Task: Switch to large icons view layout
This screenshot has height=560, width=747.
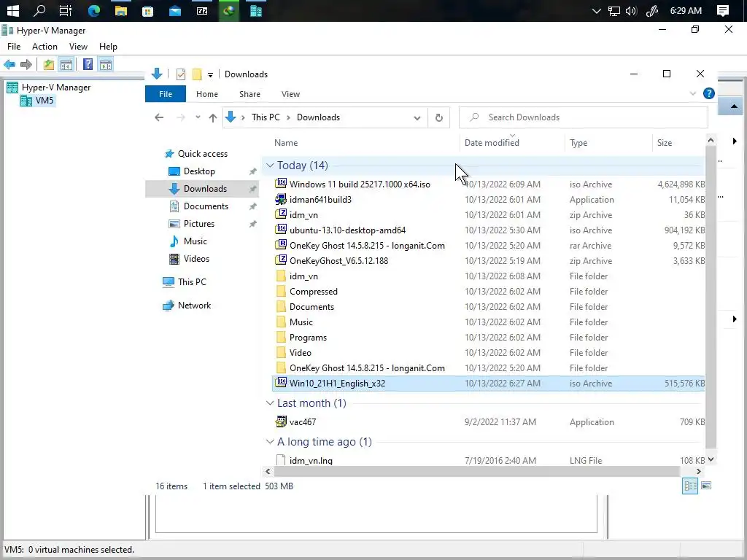Action: coord(706,486)
